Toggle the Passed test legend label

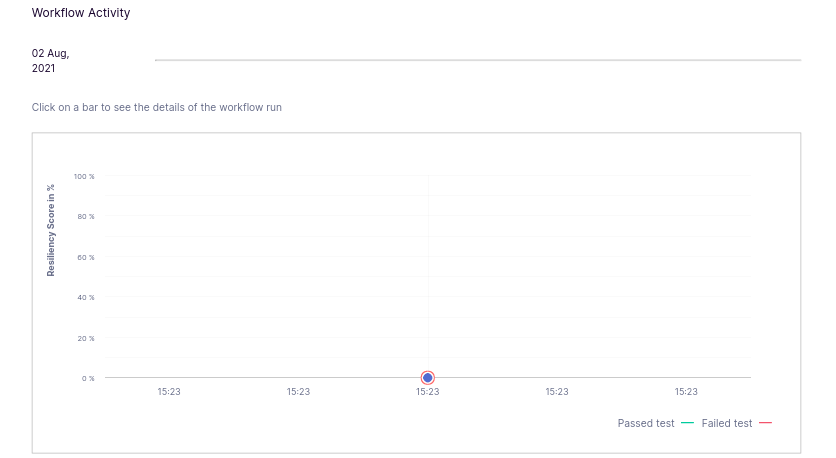[x=645, y=423]
